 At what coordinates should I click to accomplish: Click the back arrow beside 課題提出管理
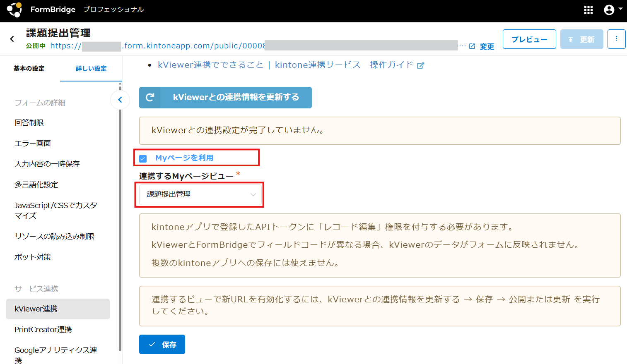tap(12, 39)
